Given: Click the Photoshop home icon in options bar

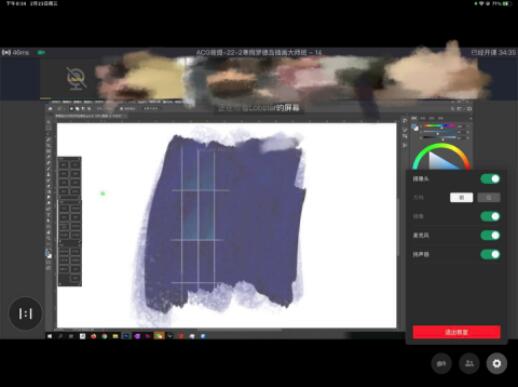Looking at the screenshot, I should click(x=50, y=109).
